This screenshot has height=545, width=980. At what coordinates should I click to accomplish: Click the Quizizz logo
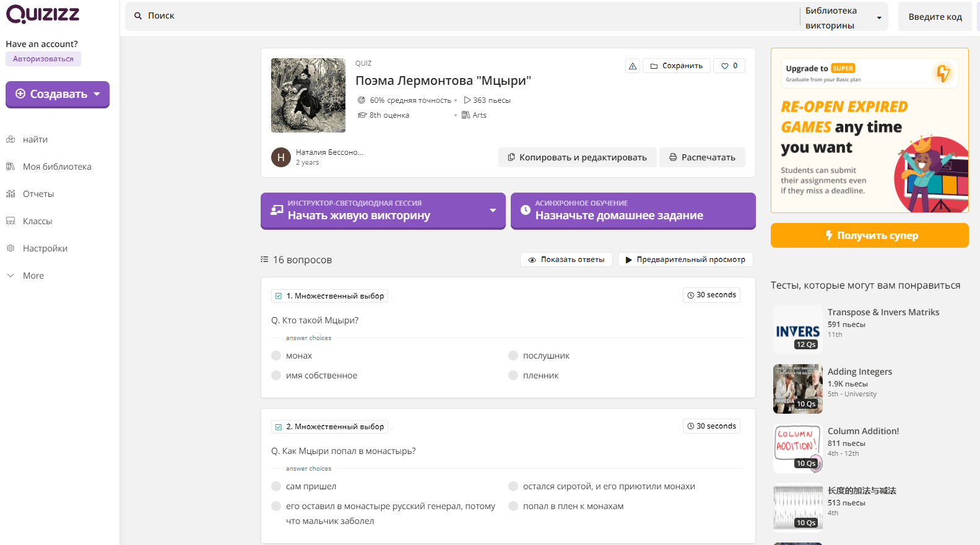pos(43,14)
